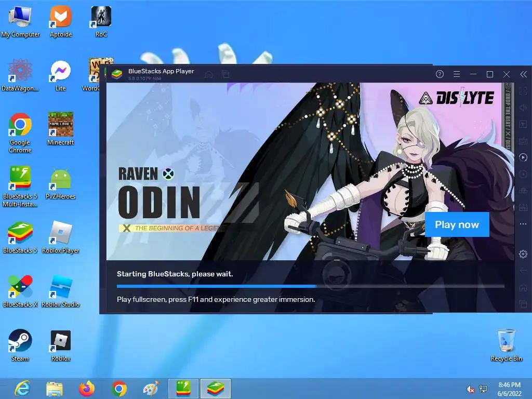Click the taskbar clock showing 8:46 PM

[509, 389]
